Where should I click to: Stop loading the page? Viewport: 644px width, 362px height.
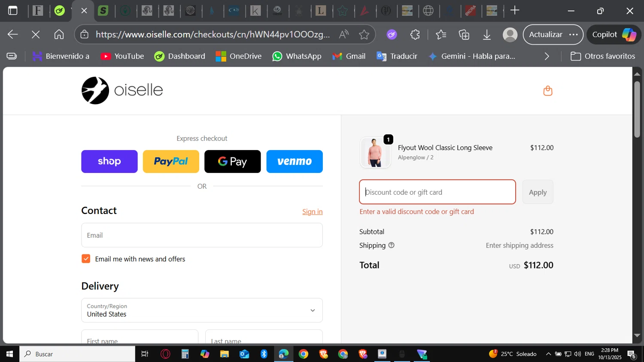[36, 34]
